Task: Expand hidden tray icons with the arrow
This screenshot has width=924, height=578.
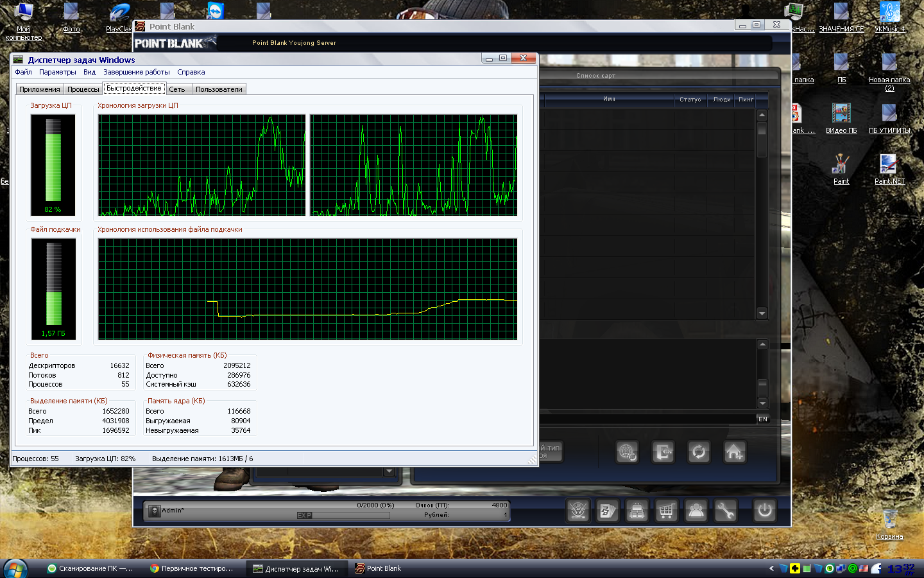Action: (771, 568)
